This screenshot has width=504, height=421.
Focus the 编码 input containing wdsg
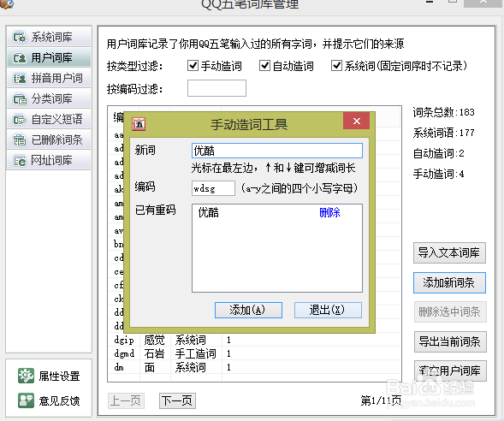(213, 188)
